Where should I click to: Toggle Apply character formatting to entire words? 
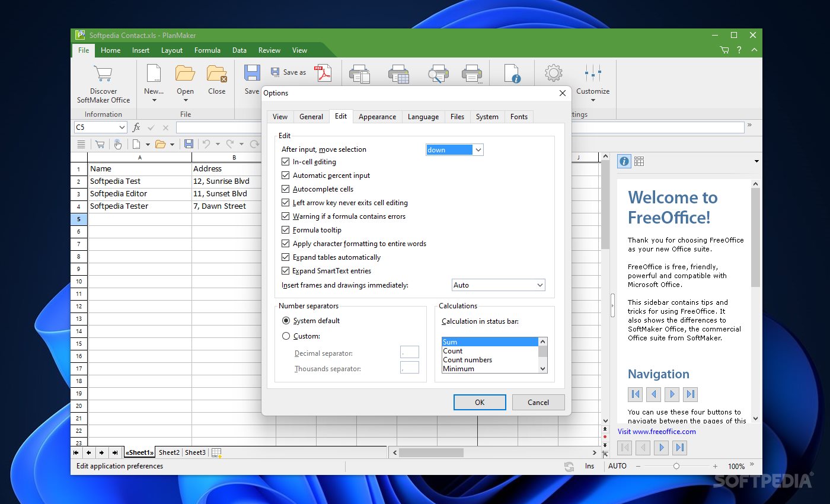pos(286,244)
